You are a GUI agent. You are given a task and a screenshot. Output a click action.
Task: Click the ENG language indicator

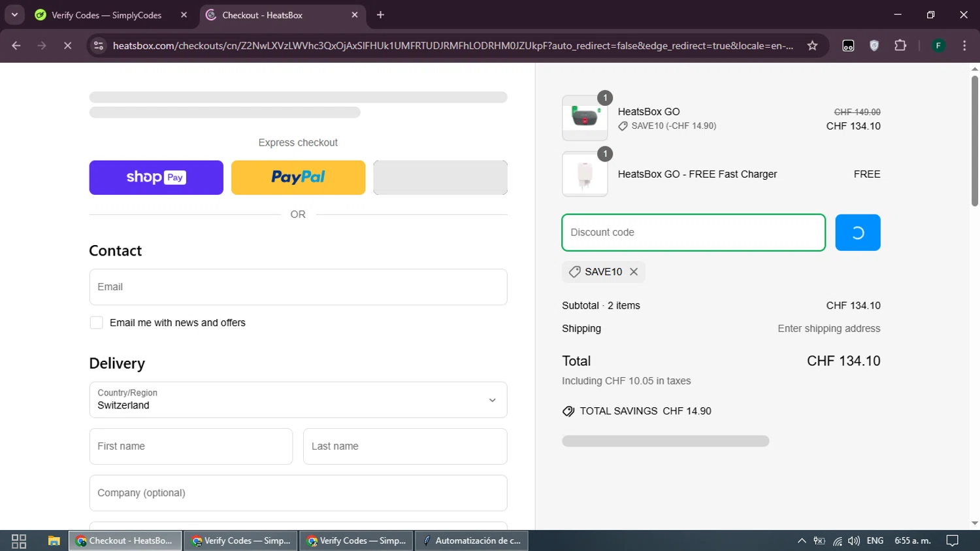(x=875, y=541)
